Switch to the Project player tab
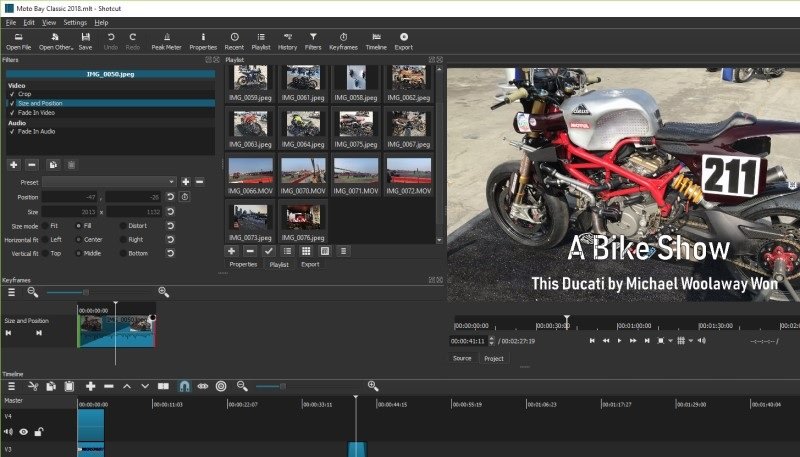The height and width of the screenshot is (457, 800). click(493, 359)
